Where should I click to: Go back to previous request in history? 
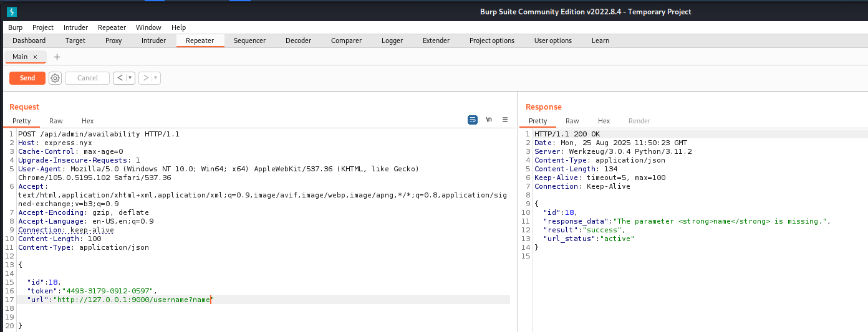120,78
